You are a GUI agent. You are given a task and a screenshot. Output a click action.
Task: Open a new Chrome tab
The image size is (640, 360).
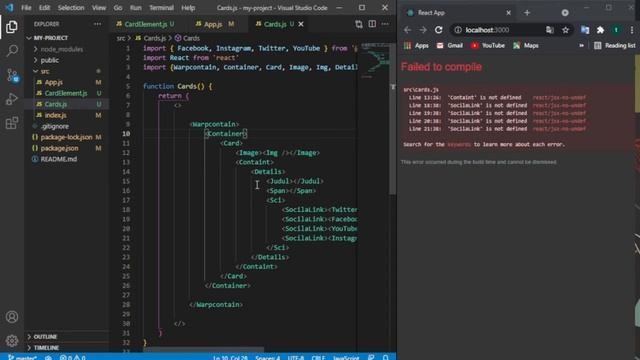coord(527,13)
